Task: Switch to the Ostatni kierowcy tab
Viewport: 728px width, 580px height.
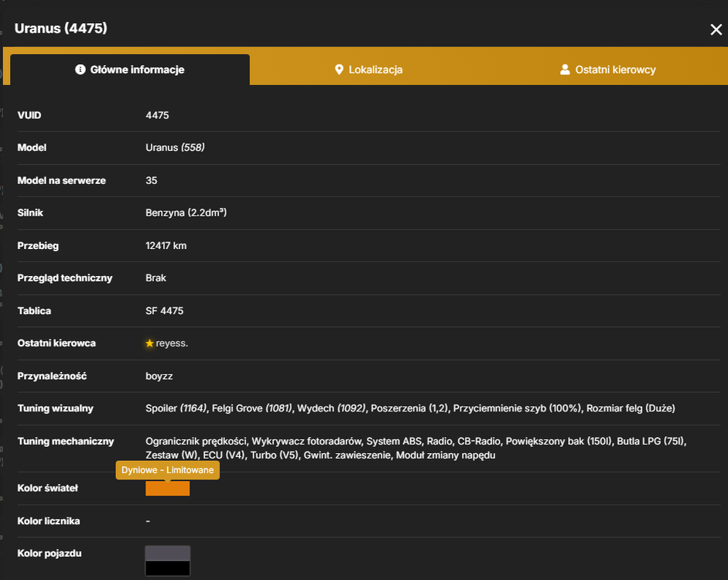Action: pos(608,70)
